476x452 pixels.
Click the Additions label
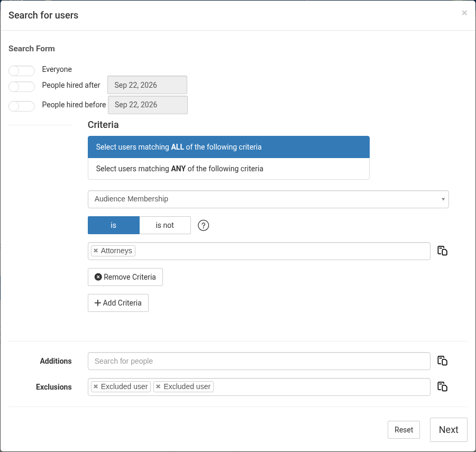click(x=56, y=361)
